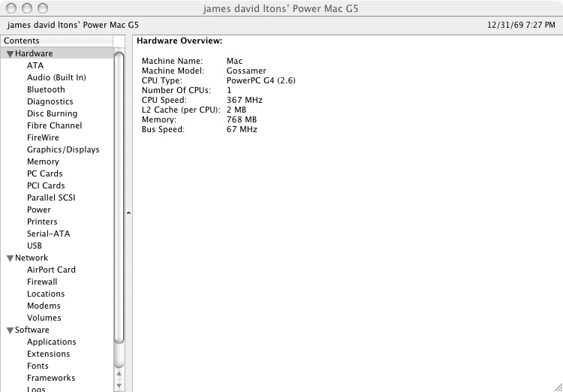Show Printers information
563x392 pixels.
tap(42, 222)
